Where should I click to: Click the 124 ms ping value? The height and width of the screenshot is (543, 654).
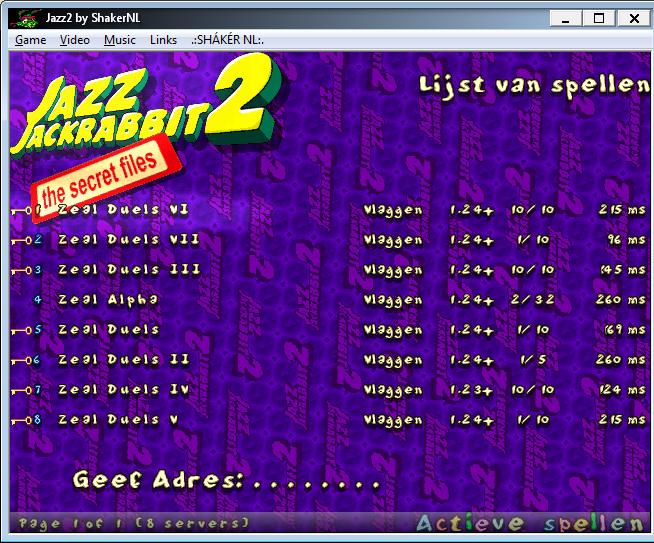[x=623, y=390]
